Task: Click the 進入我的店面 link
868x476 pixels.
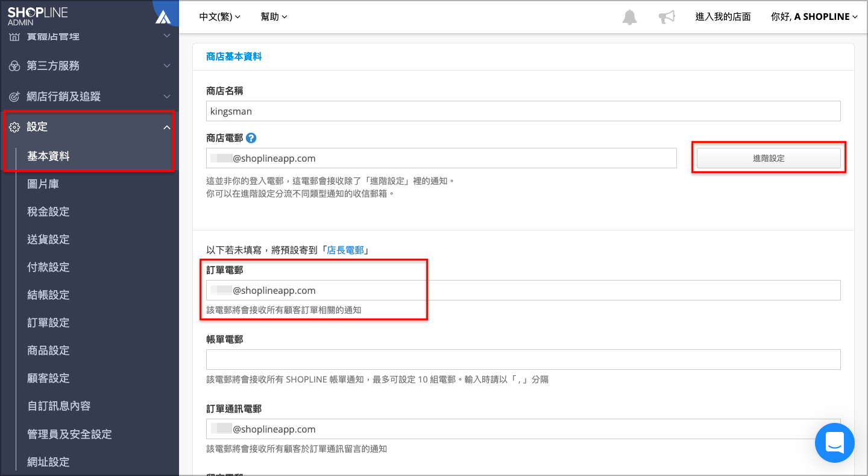Action: click(x=723, y=17)
